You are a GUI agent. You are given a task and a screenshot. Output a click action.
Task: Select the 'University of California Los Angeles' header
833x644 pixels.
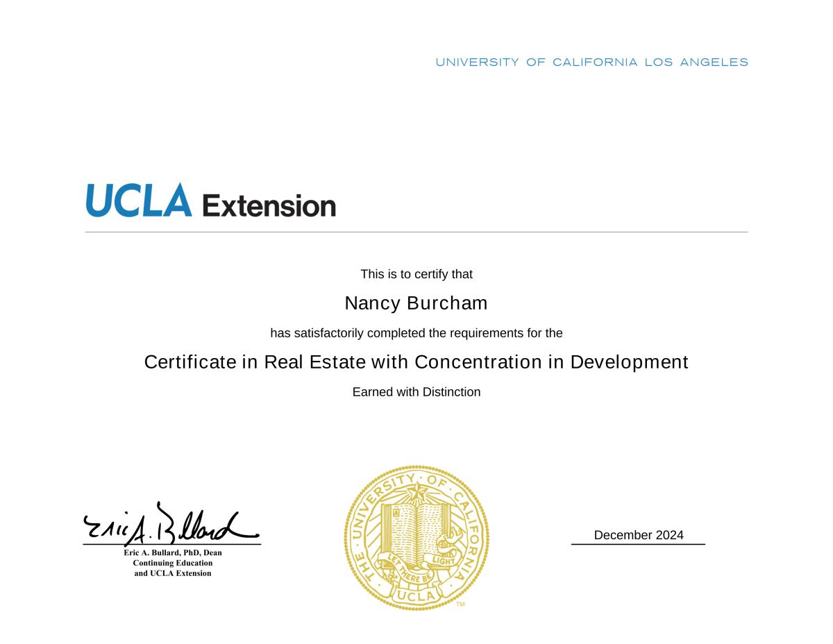pyautogui.click(x=591, y=62)
